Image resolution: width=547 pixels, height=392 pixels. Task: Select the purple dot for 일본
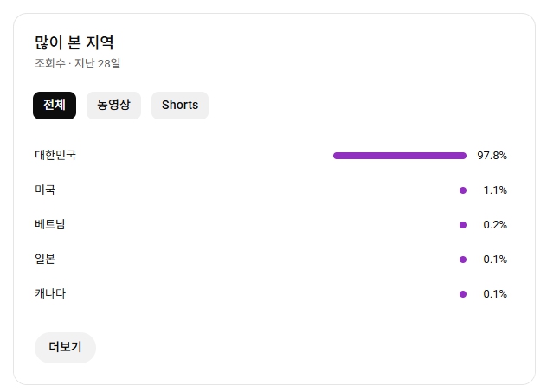(463, 260)
